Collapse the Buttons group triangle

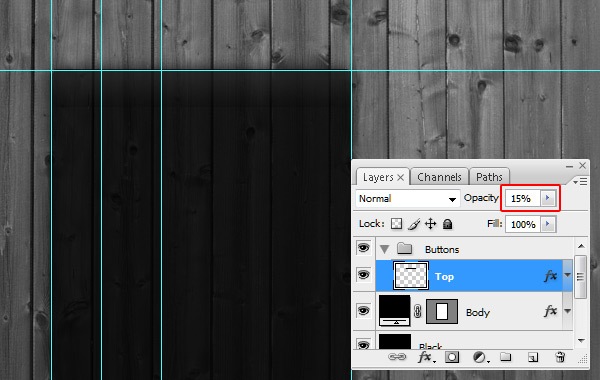(x=385, y=250)
